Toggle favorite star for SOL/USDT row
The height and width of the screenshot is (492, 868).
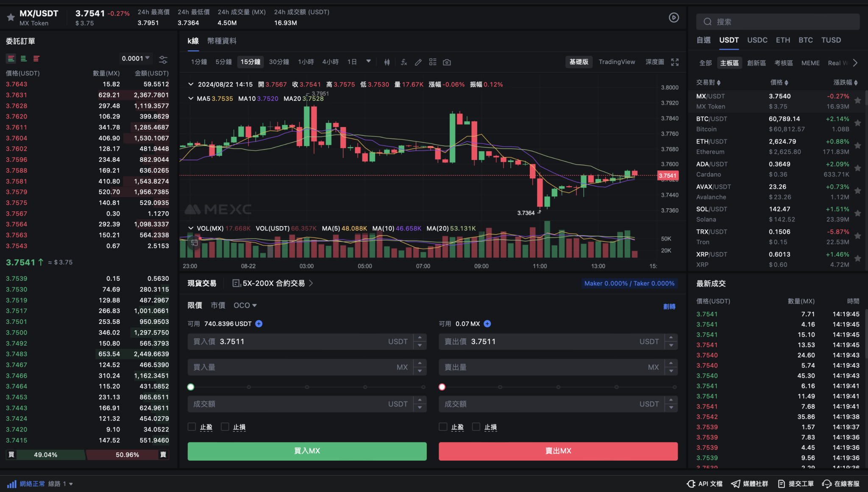click(x=857, y=213)
